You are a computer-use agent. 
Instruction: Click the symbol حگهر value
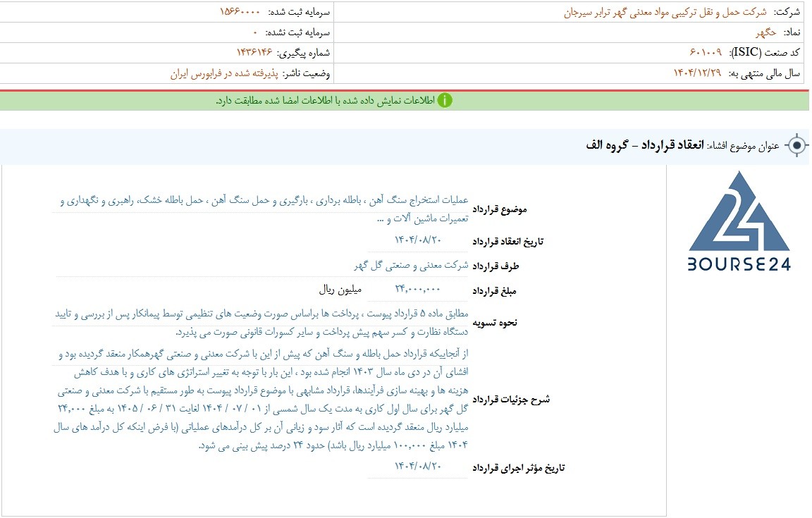tap(766, 32)
